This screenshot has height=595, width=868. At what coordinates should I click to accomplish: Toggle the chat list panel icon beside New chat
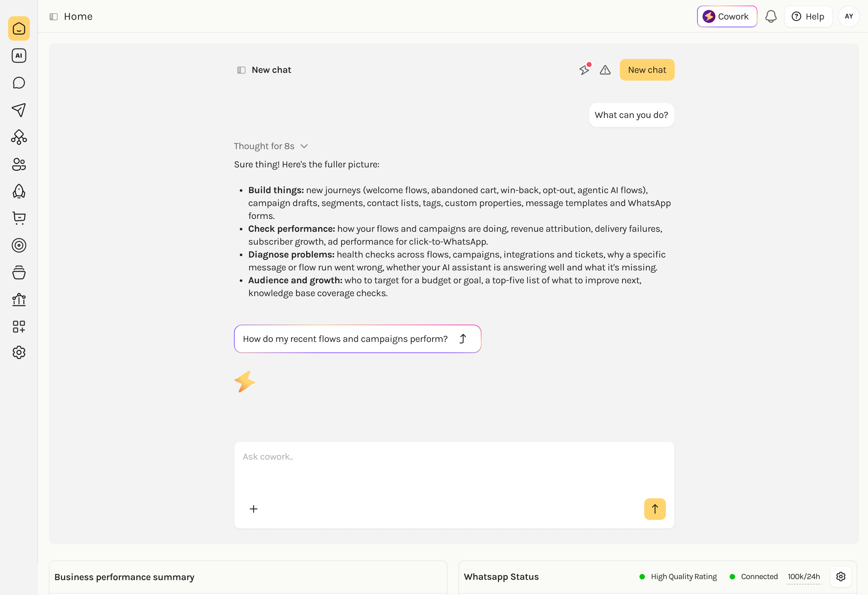[x=241, y=70]
